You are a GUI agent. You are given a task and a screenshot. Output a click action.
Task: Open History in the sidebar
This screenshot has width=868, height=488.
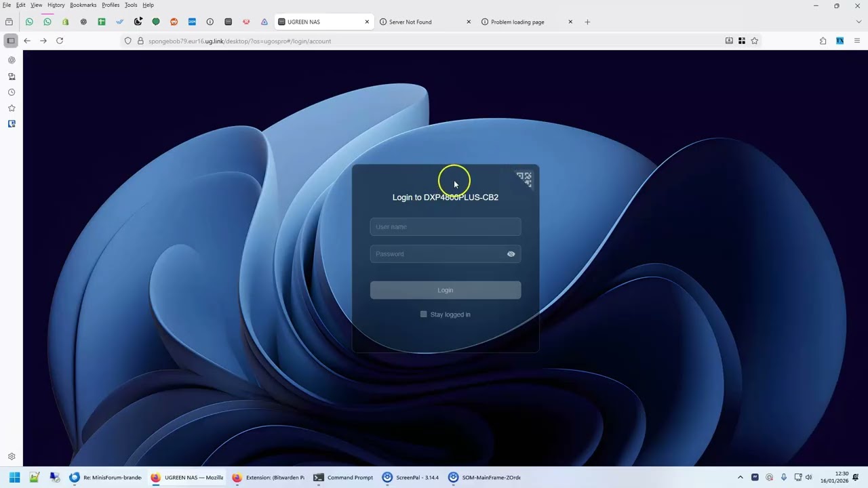click(x=12, y=92)
